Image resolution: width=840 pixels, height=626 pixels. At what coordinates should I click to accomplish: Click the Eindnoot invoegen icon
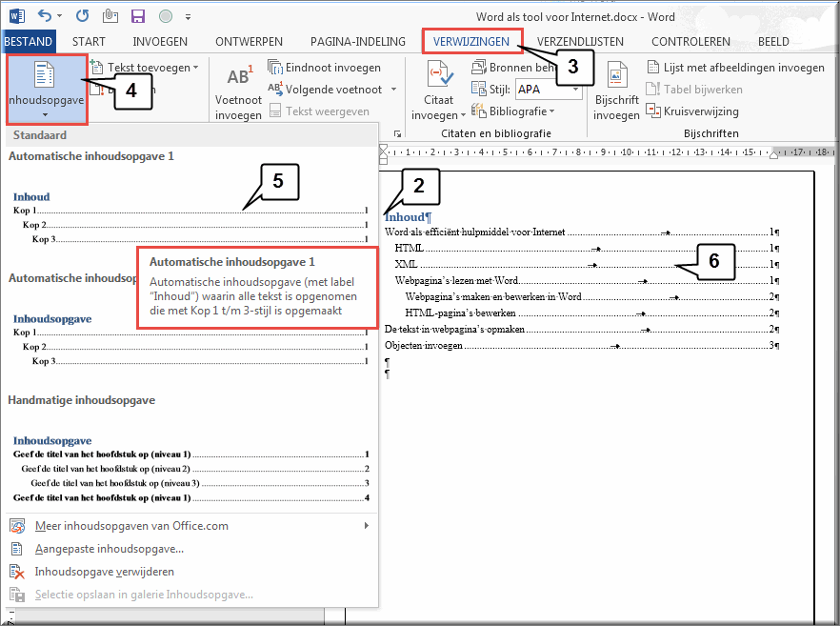pyautogui.click(x=275, y=67)
